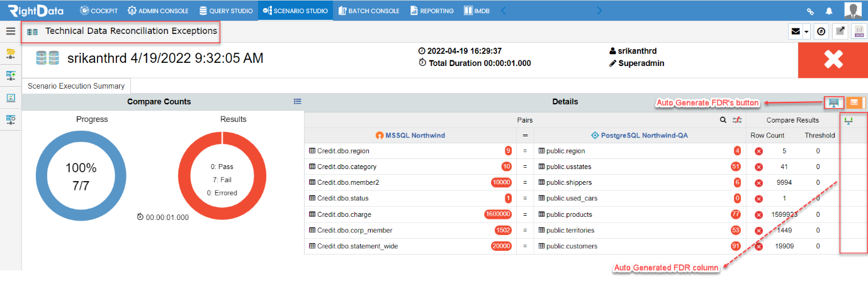Click the Auto Generate FDR's button

coord(834,102)
